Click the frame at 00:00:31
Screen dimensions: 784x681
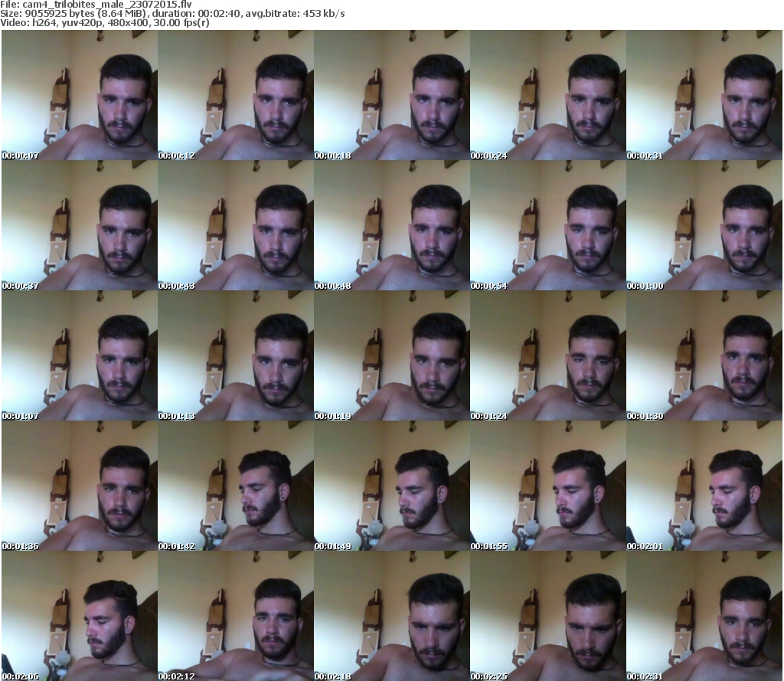click(704, 95)
